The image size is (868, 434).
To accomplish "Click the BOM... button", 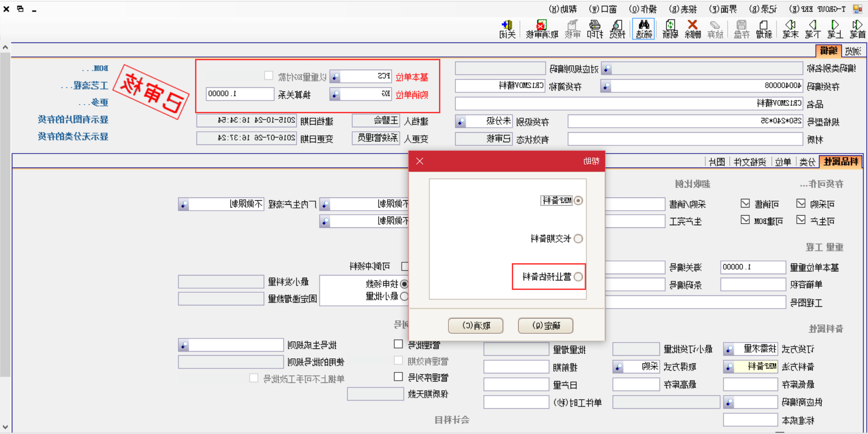I will (x=96, y=68).
